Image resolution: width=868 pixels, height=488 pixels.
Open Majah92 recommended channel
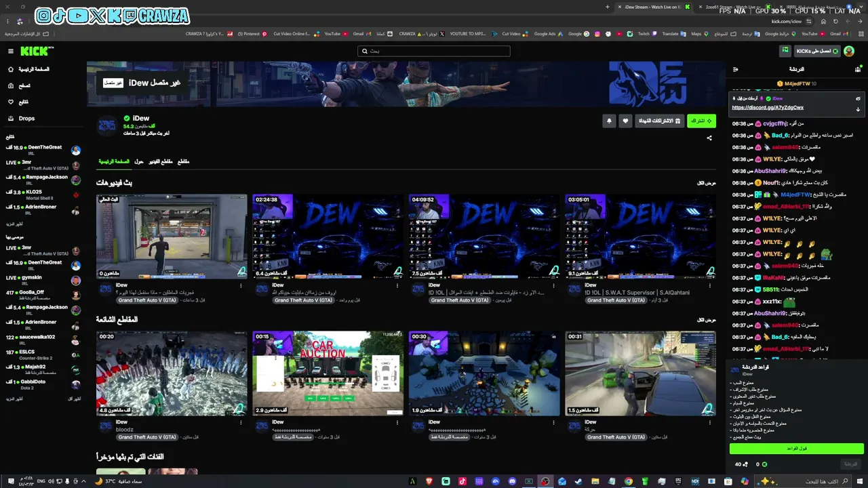tap(42, 369)
